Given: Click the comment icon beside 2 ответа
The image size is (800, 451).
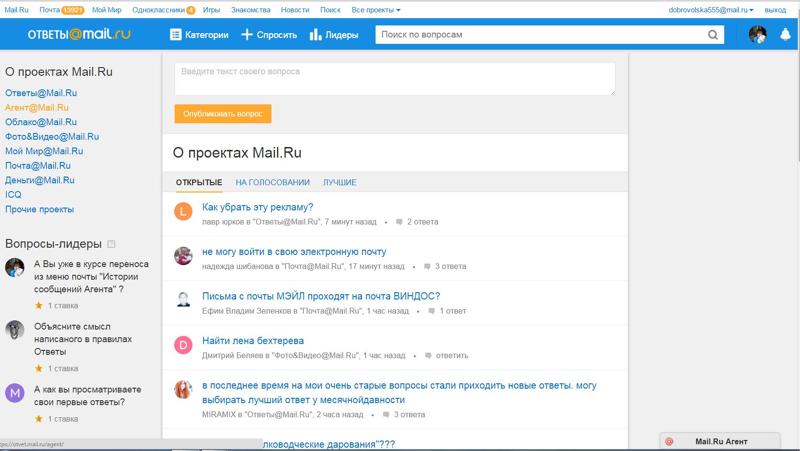Looking at the screenshot, I should [399, 222].
